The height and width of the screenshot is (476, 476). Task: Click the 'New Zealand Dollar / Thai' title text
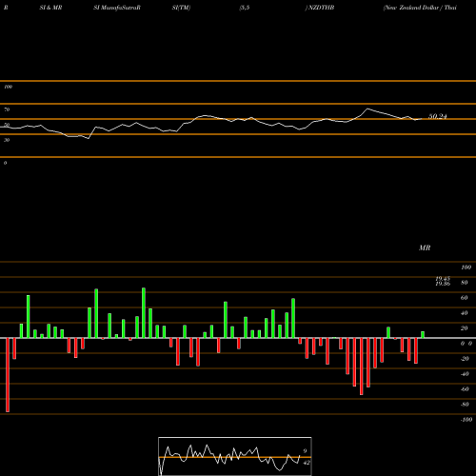pos(420,8)
